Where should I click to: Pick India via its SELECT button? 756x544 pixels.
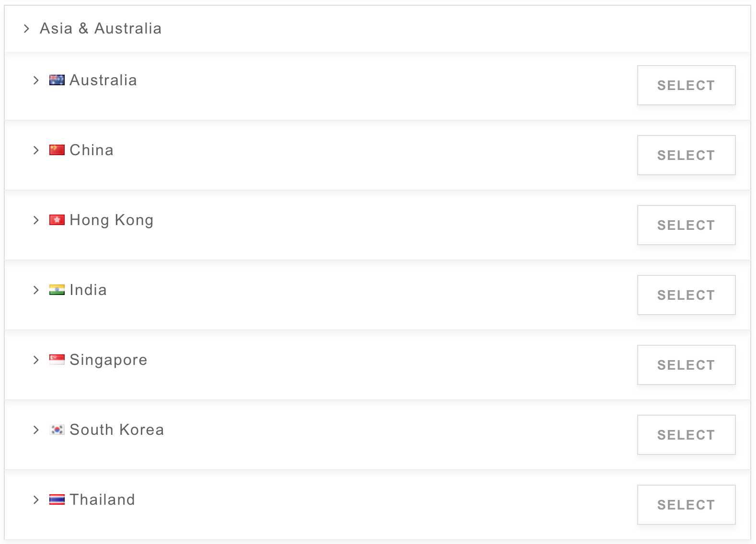click(x=686, y=295)
